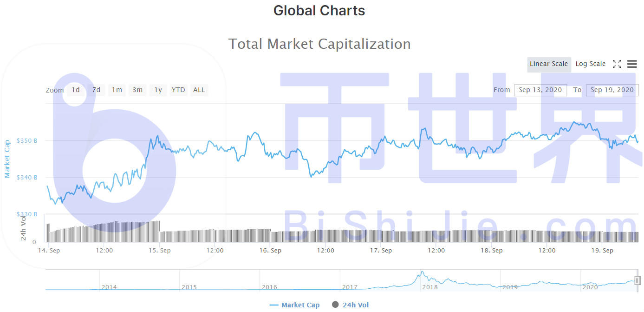Show full history with the ALL button
This screenshot has height=312, width=644.
click(199, 90)
